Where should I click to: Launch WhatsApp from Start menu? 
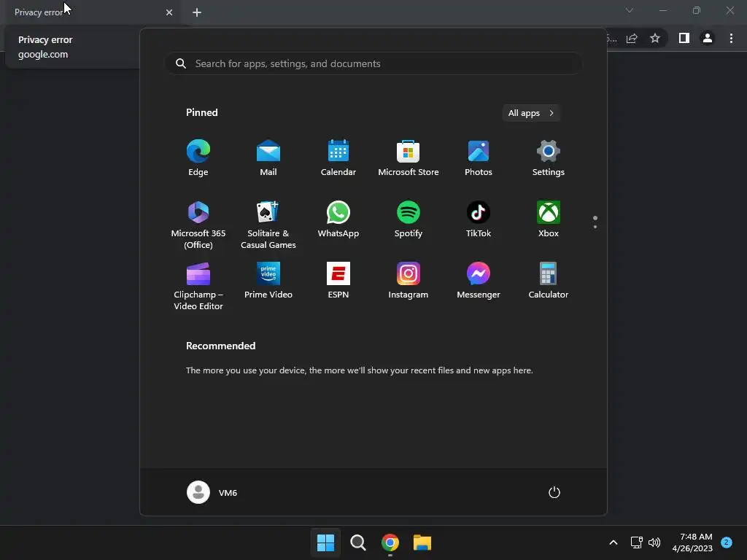338,219
